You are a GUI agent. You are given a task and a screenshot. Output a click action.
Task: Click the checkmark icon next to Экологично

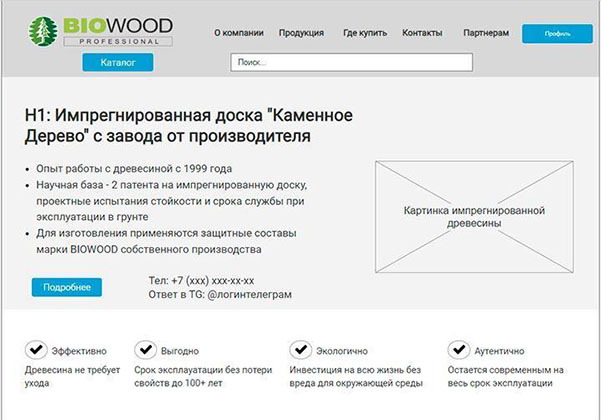click(x=300, y=349)
